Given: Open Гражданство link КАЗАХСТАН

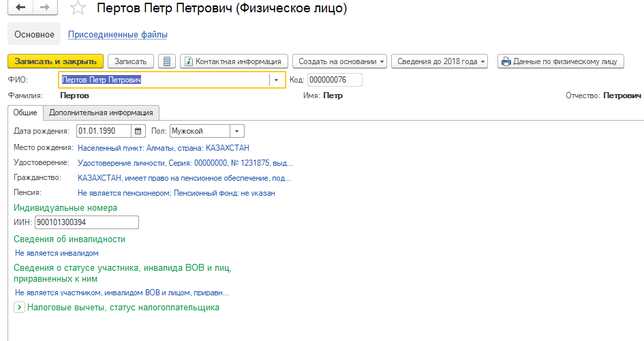Looking at the screenshot, I should 184,178.
